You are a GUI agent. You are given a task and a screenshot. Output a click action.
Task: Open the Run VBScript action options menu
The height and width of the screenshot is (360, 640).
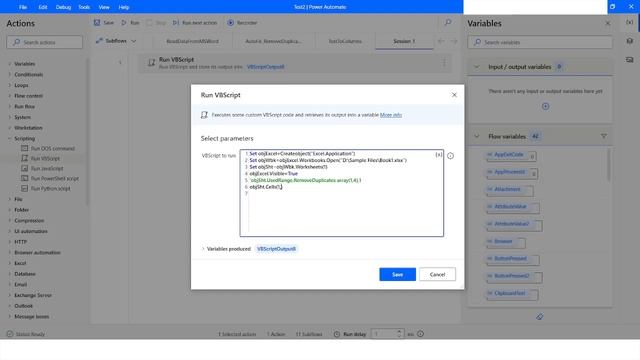coord(444,62)
